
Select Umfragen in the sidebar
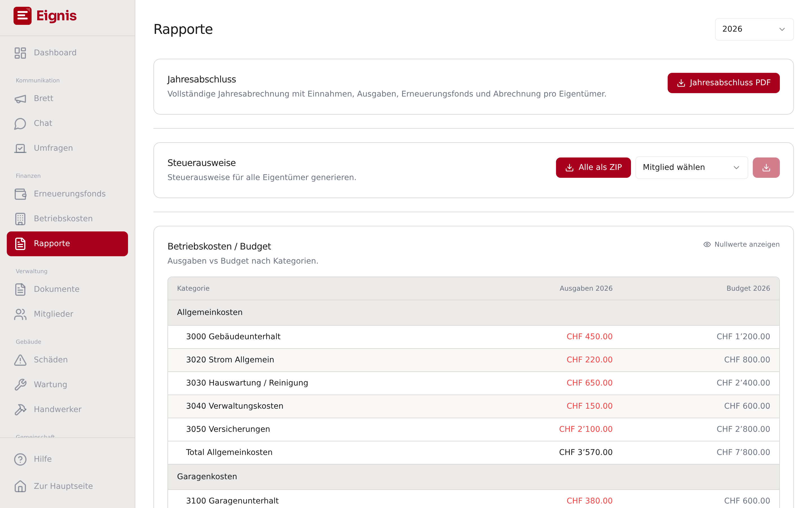pos(67,148)
